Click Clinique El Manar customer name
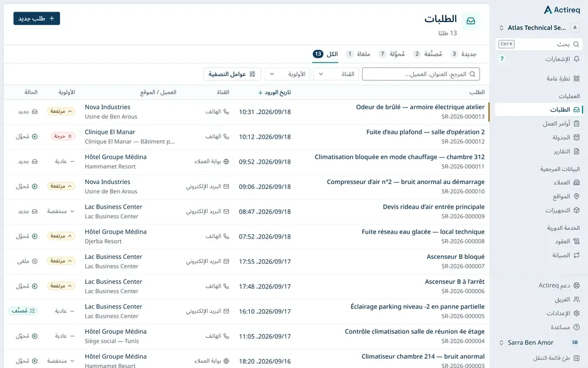Viewport: 588px width, 368px height. [x=110, y=132]
